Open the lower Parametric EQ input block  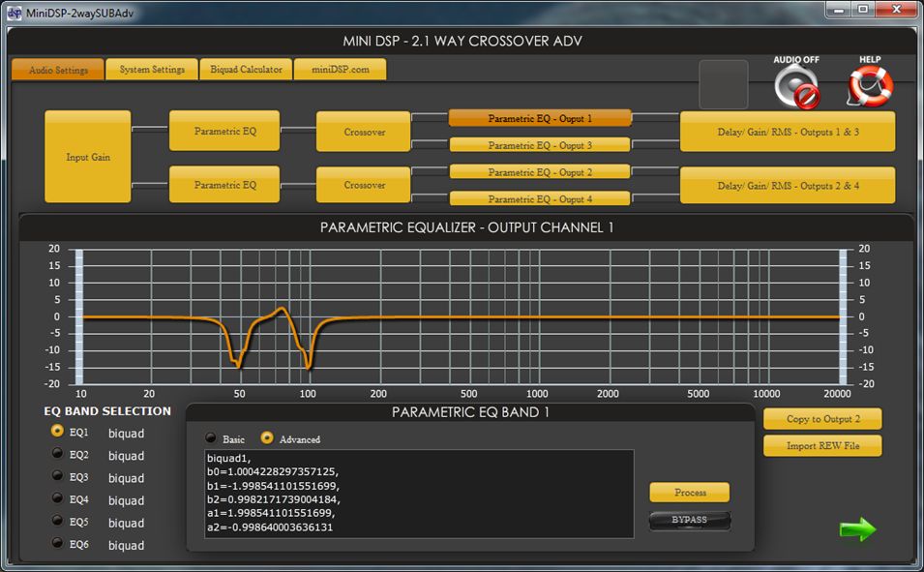[224, 185]
